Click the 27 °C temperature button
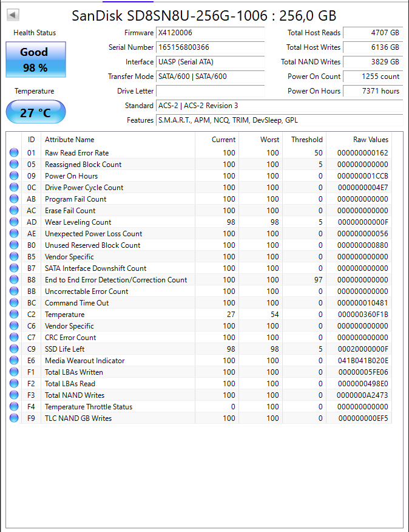 [x=36, y=112]
